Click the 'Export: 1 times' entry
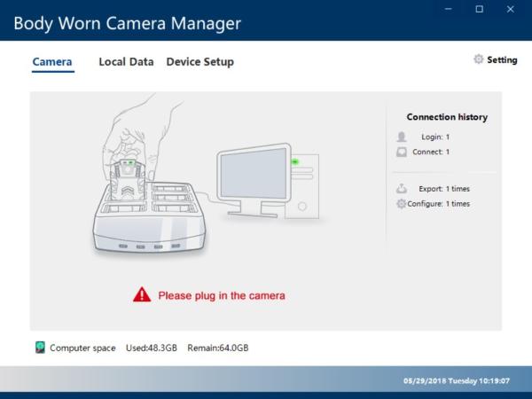The width and height of the screenshot is (532, 399). [444, 189]
